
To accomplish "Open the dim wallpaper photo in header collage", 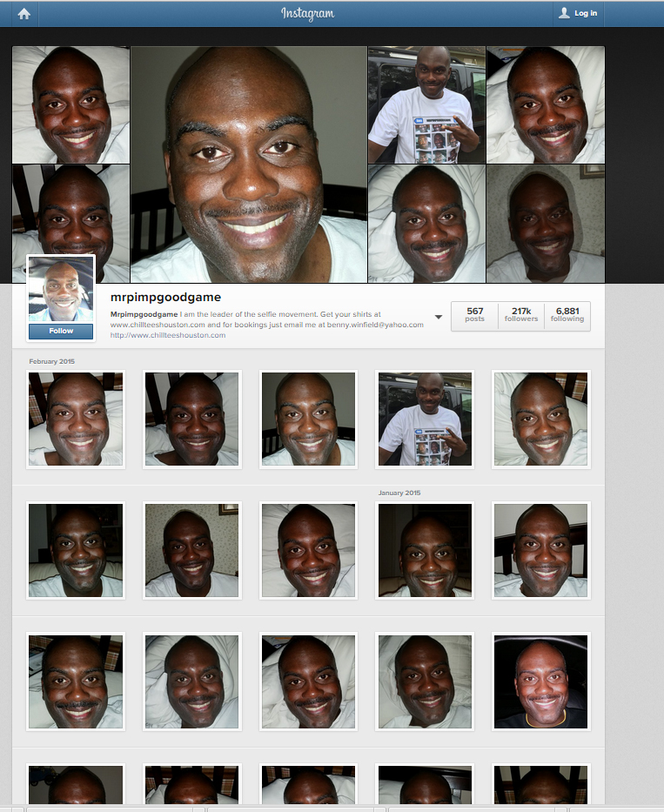I will (x=546, y=224).
